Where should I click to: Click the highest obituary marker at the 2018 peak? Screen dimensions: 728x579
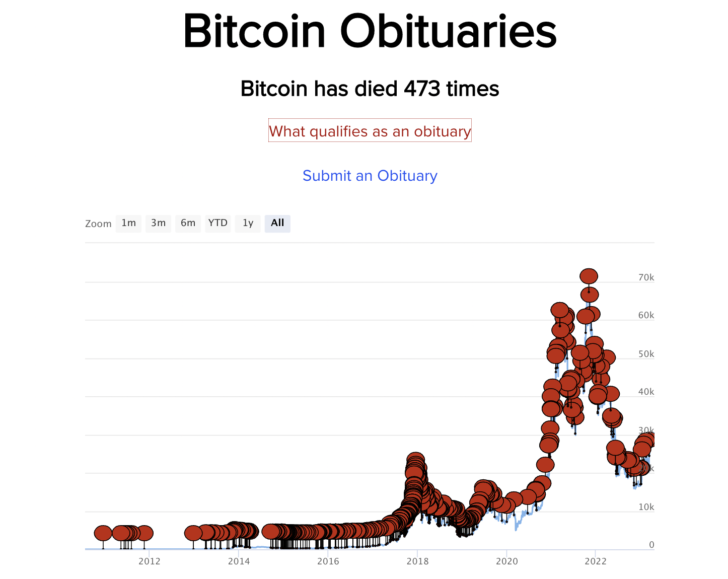click(x=415, y=459)
